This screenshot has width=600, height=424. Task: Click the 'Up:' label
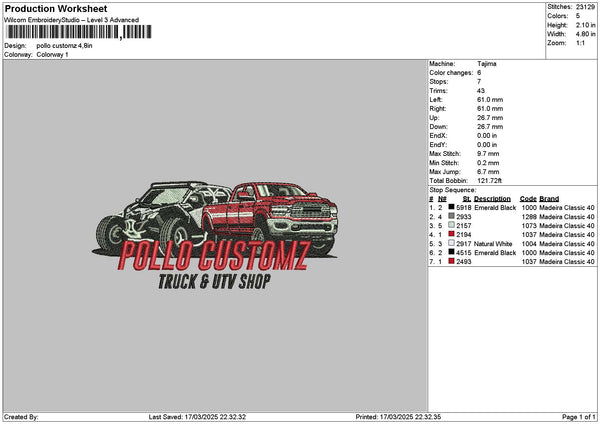(x=434, y=118)
